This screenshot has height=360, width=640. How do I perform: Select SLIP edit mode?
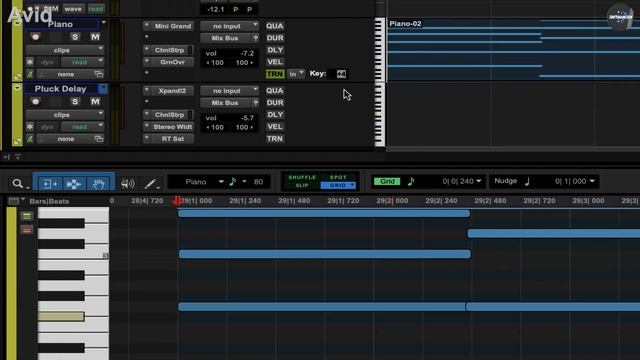click(x=302, y=185)
